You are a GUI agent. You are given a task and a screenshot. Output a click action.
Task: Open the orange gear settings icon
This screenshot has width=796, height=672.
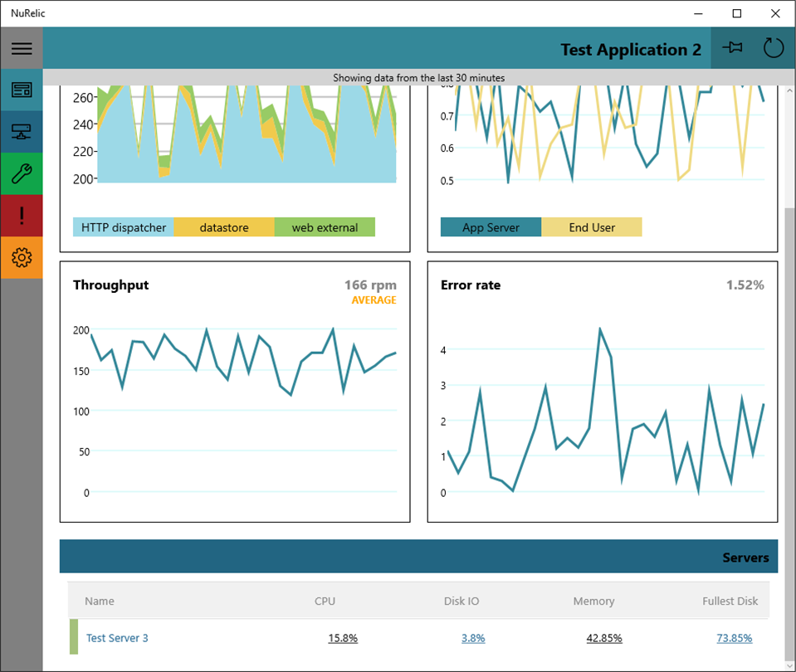click(22, 257)
